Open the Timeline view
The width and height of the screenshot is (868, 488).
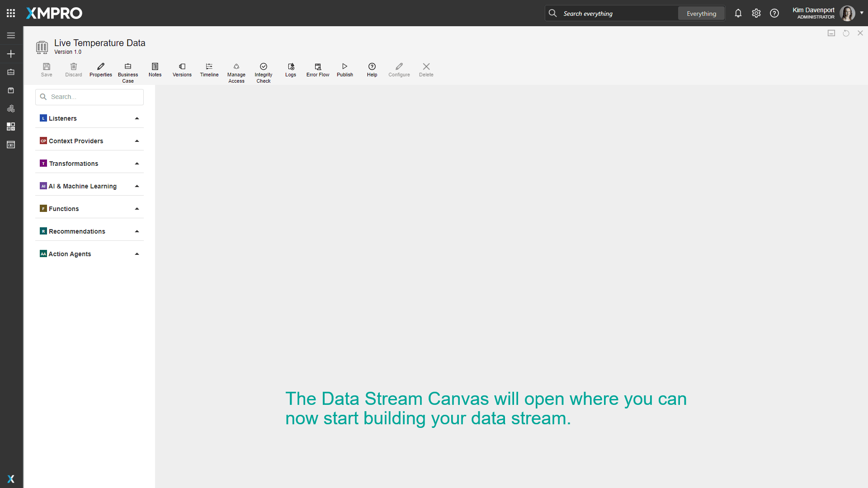pyautogui.click(x=209, y=70)
